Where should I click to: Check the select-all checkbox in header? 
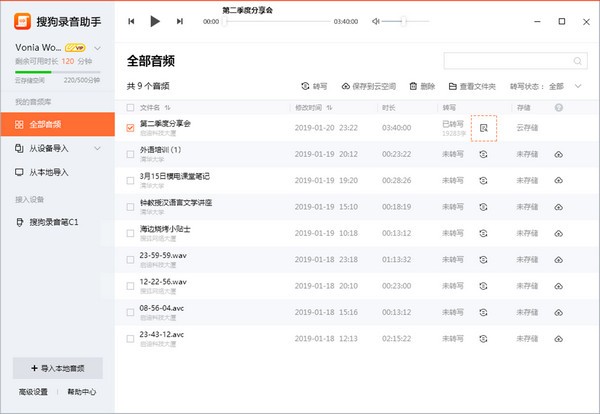click(131, 107)
